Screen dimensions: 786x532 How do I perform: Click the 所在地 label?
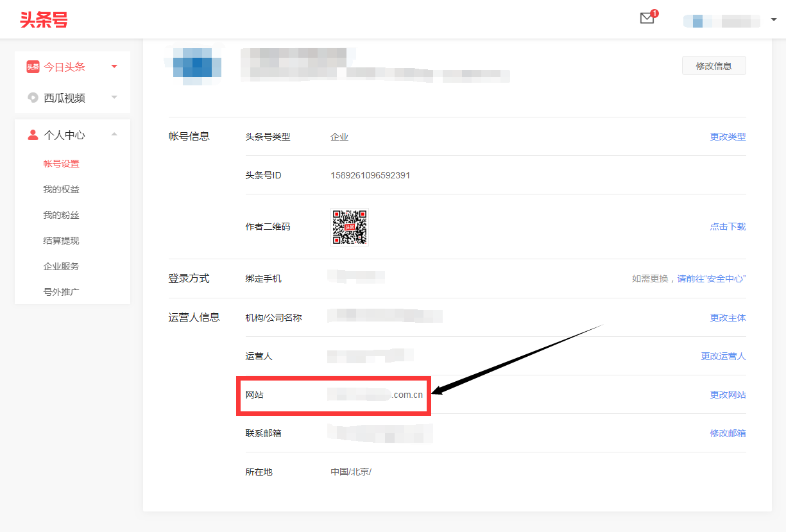click(x=259, y=472)
